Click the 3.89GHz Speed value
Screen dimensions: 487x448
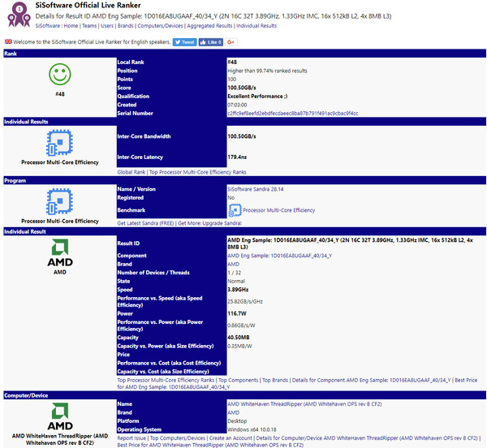[x=238, y=290]
